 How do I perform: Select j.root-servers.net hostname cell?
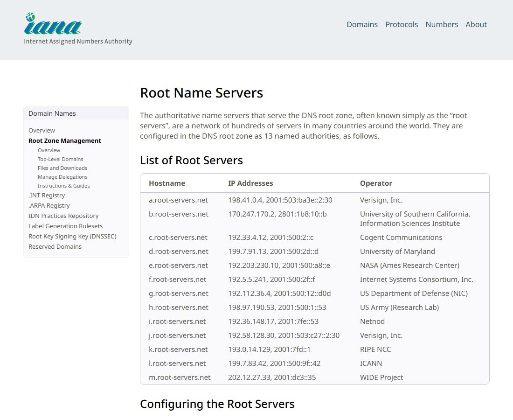point(177,336)
